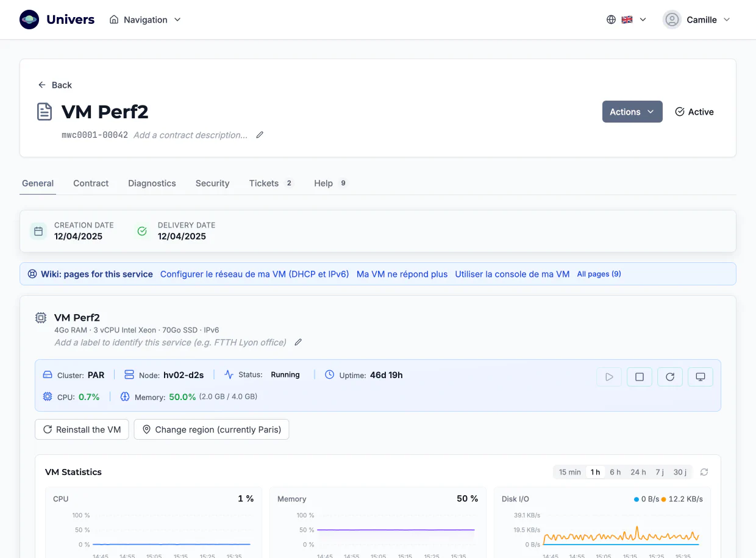Click the reboot VM circular arrow icon
Screen dimensions: 756x558
point(670,377)
